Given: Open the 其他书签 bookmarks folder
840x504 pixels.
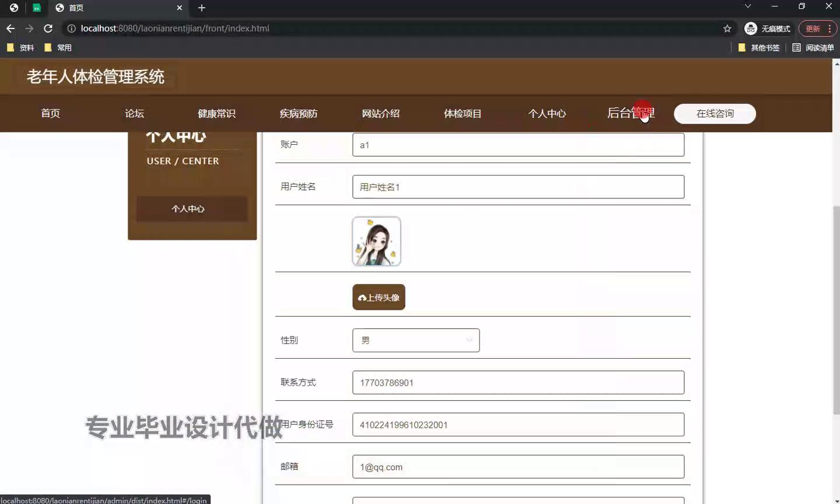Looking at the screenshot, I should pyautogui.click(x=759, y=48).
